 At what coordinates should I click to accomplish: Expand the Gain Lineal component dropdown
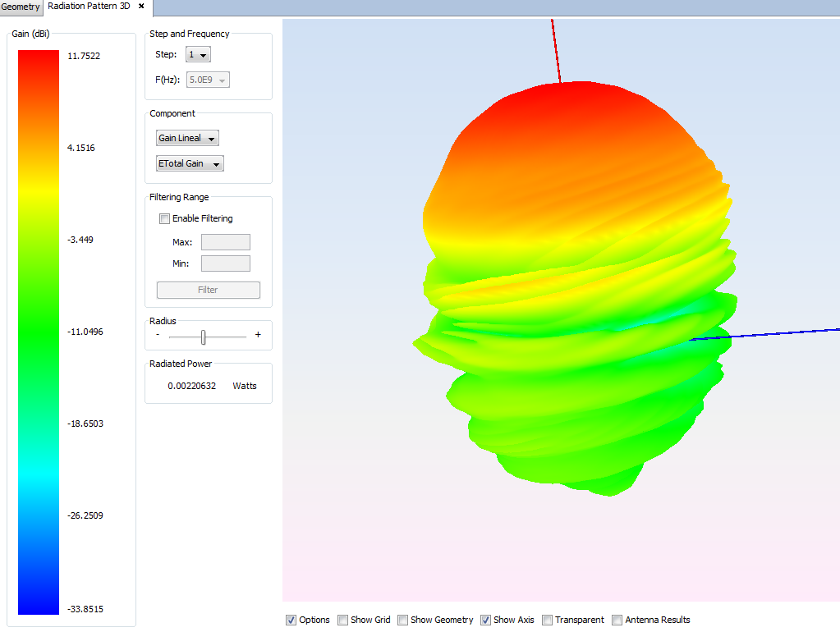[187, 138]
